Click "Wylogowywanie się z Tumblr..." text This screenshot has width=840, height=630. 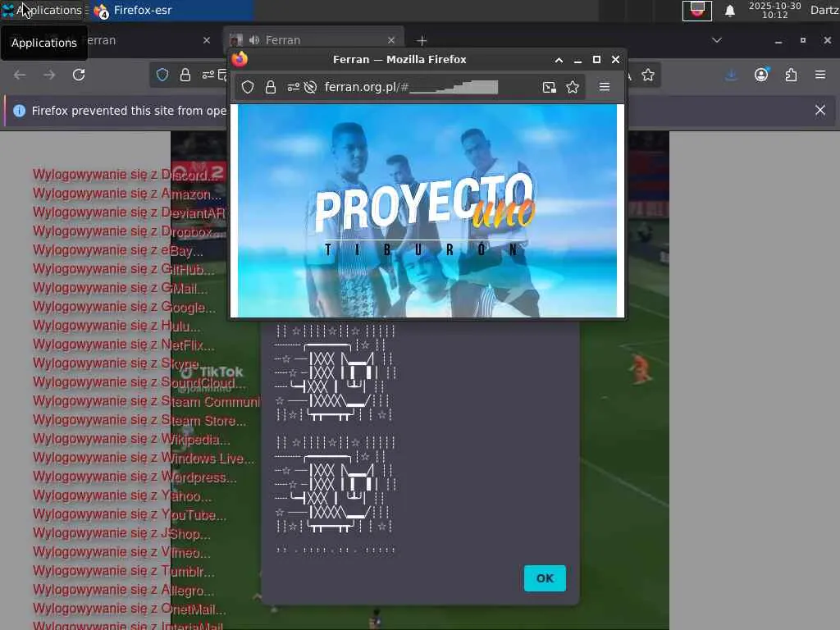(x=124, y=571)
